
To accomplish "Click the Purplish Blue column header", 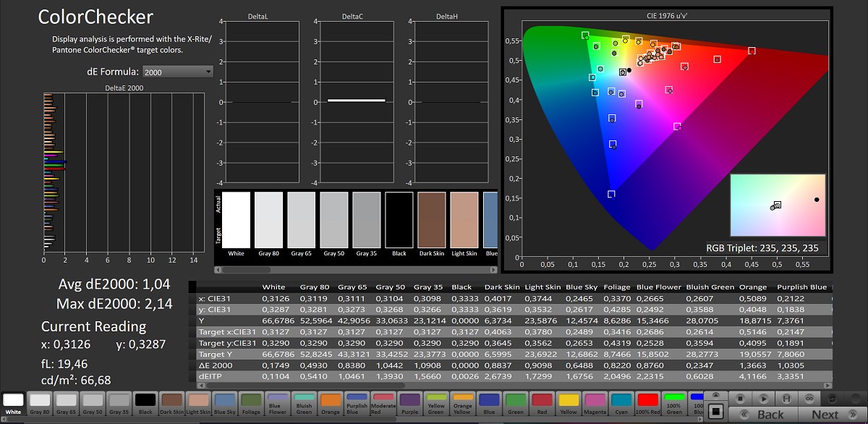I will click(801, 287).
